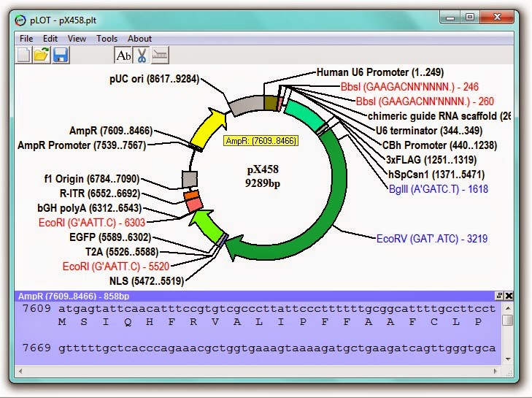Viewport: 532px width, 398px height.
Task: Click the New file icon
Action: coord(23,55)
